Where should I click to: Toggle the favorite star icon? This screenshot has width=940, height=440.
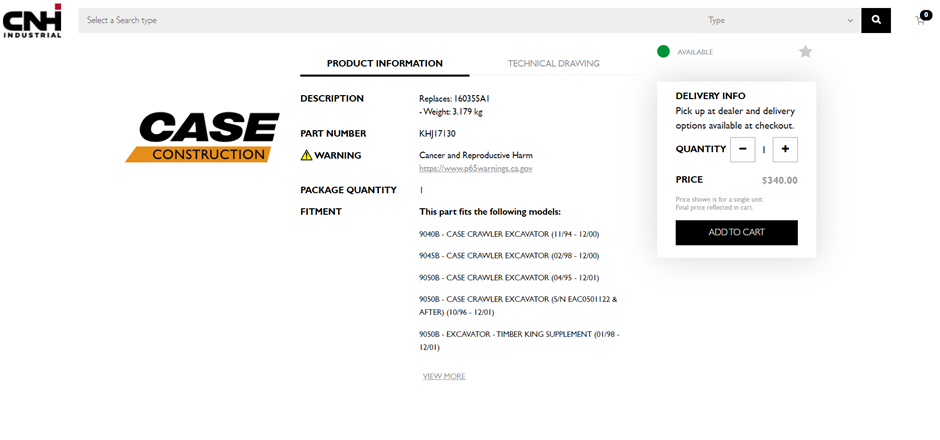pos(805,52)
